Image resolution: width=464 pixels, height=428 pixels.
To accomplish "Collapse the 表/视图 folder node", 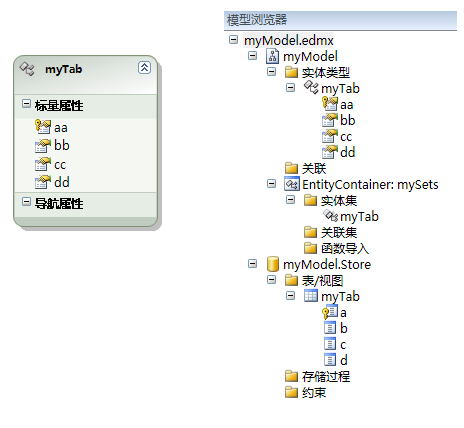I will coord(272,279).
